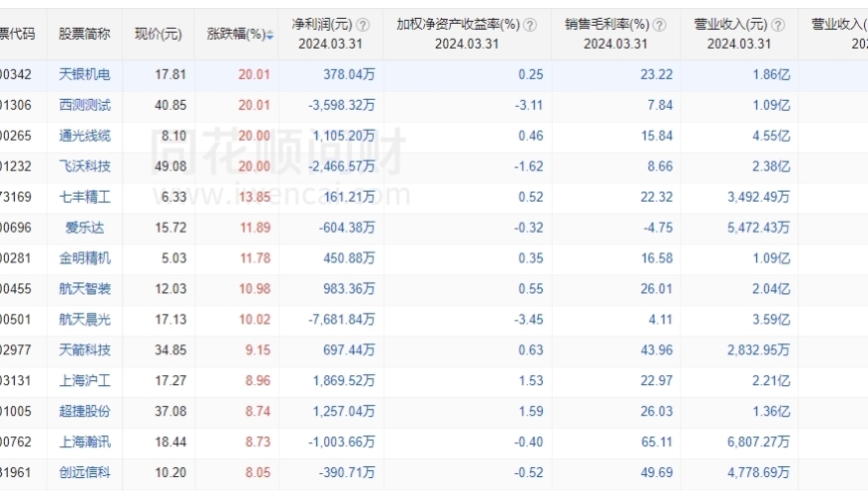Open stock link 爱乐达

click(x=85, y=228)
